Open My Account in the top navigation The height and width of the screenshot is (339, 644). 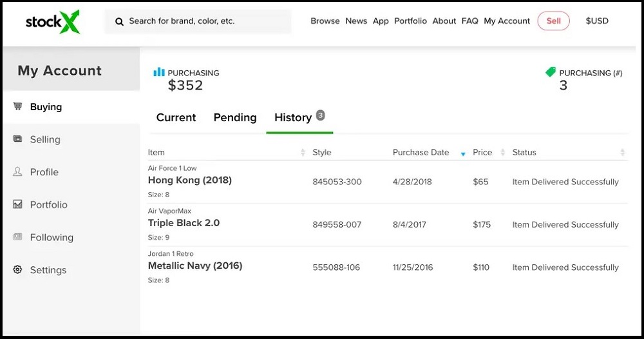pyautogui.click(x=507, y=21)
